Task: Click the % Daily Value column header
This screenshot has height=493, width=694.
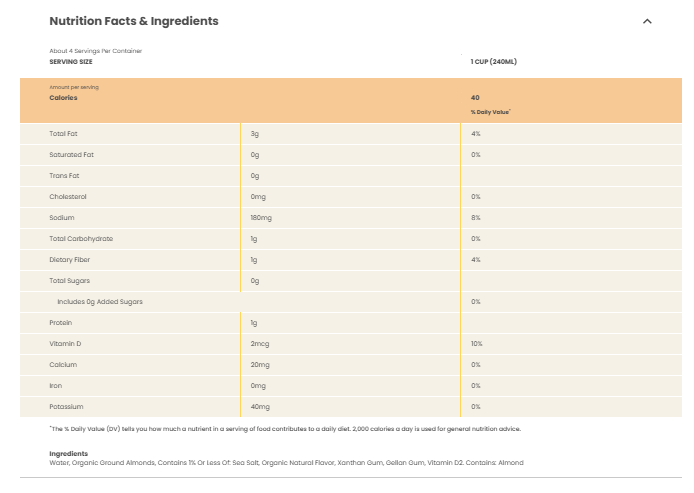Action: coord(490,112)
